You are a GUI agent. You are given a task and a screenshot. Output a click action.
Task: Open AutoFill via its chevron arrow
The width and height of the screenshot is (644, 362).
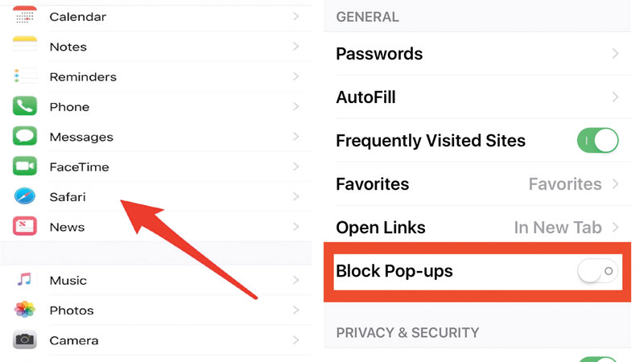[615, 97]
